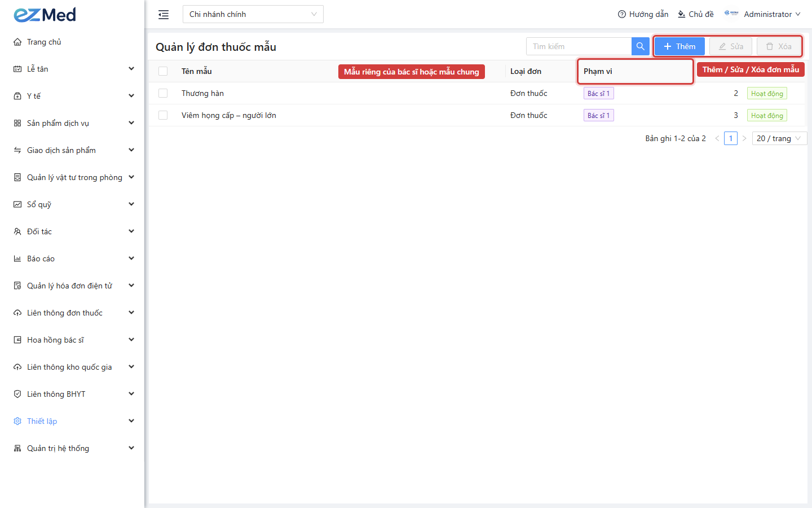
Task: Click inside the Tìm kiếm search field
Action: pos(579,46)
